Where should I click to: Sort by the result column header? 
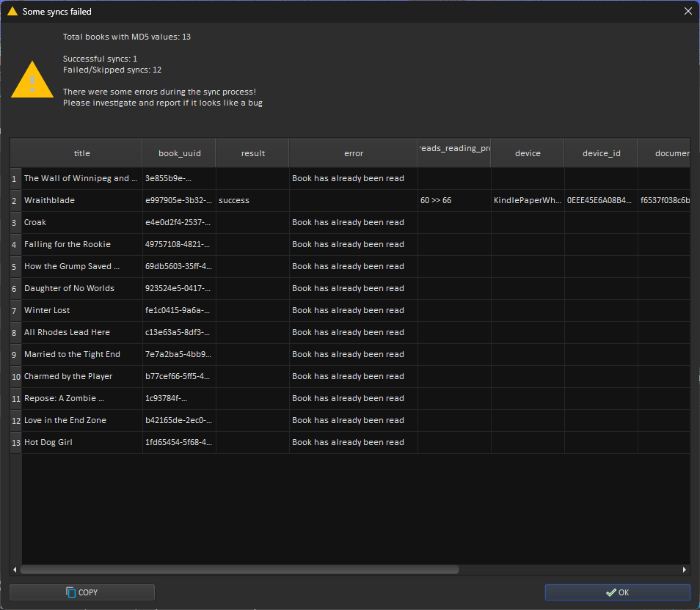point(252,153)
